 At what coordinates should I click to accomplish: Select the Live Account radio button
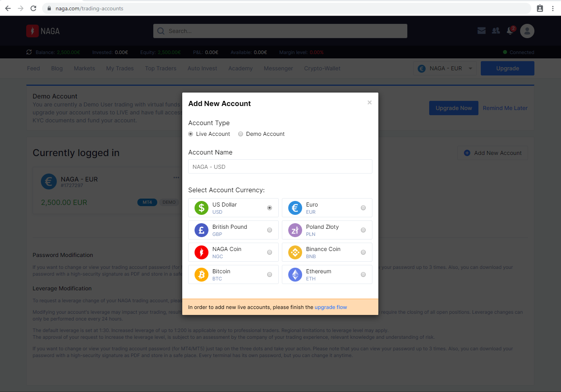click(x=191, y=134)
